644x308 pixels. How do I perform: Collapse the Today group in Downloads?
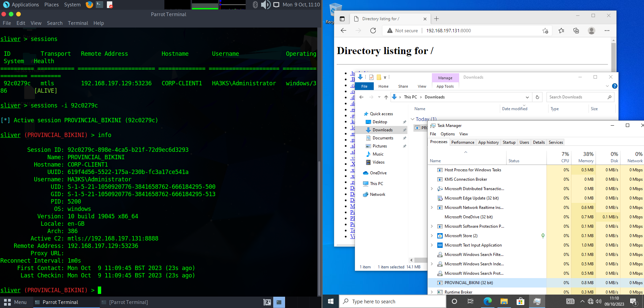coord(413,119)
